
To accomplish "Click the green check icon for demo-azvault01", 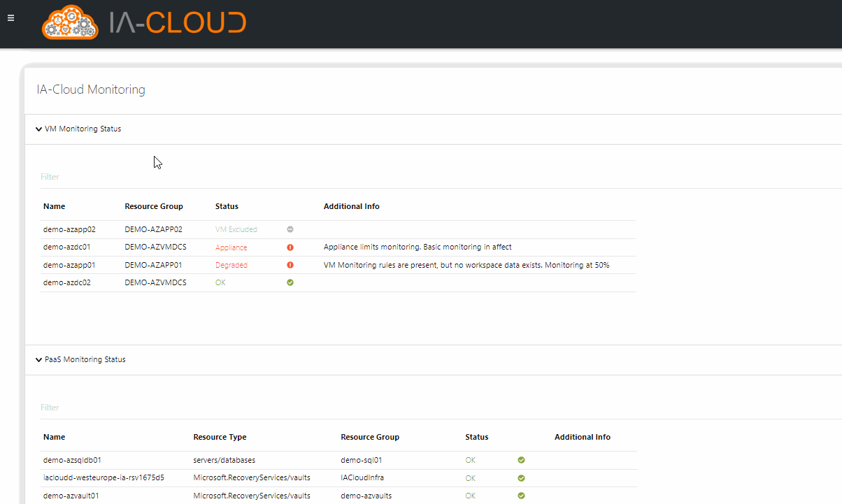I will 521,496.
